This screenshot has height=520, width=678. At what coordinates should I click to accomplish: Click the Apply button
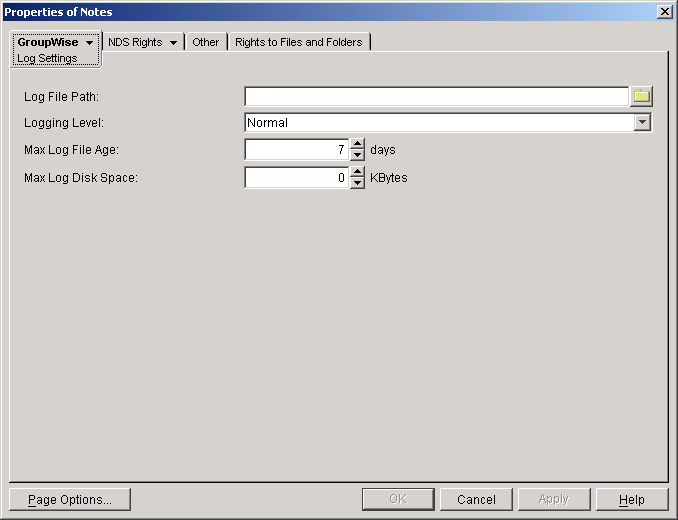(554, 500)
